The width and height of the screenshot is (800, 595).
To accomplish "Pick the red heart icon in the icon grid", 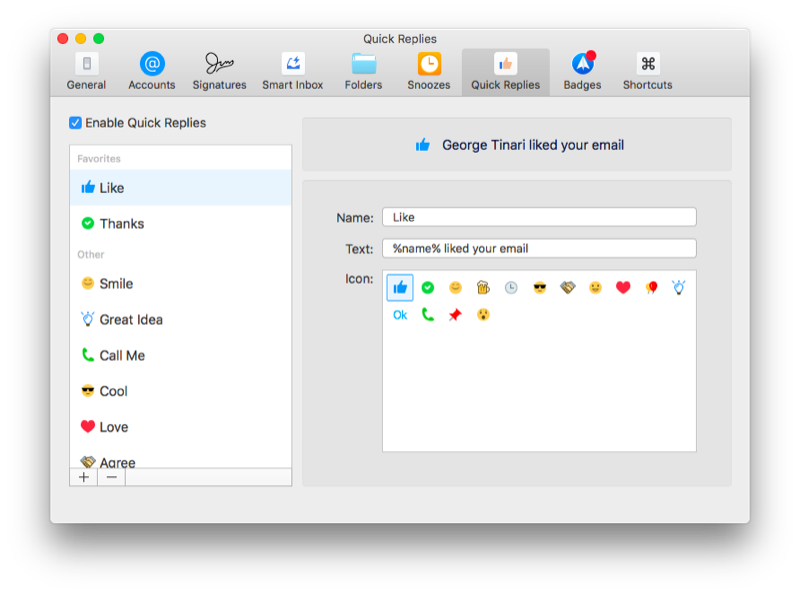I will (623, 288).
